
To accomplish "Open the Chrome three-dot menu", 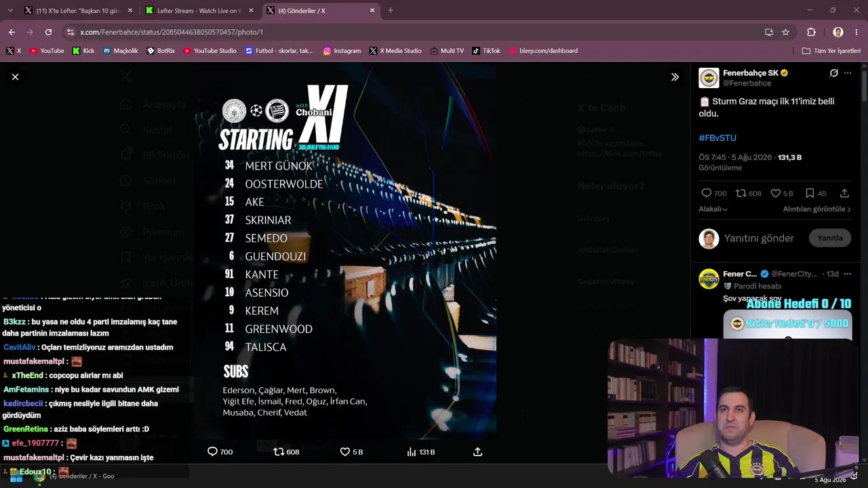I will click(856, 32).
